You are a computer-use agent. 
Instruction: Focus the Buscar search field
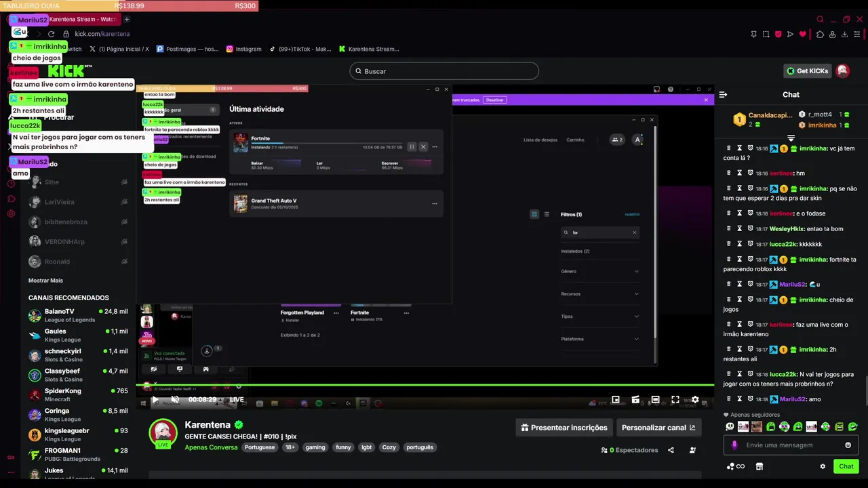click(x=444, y=71)
